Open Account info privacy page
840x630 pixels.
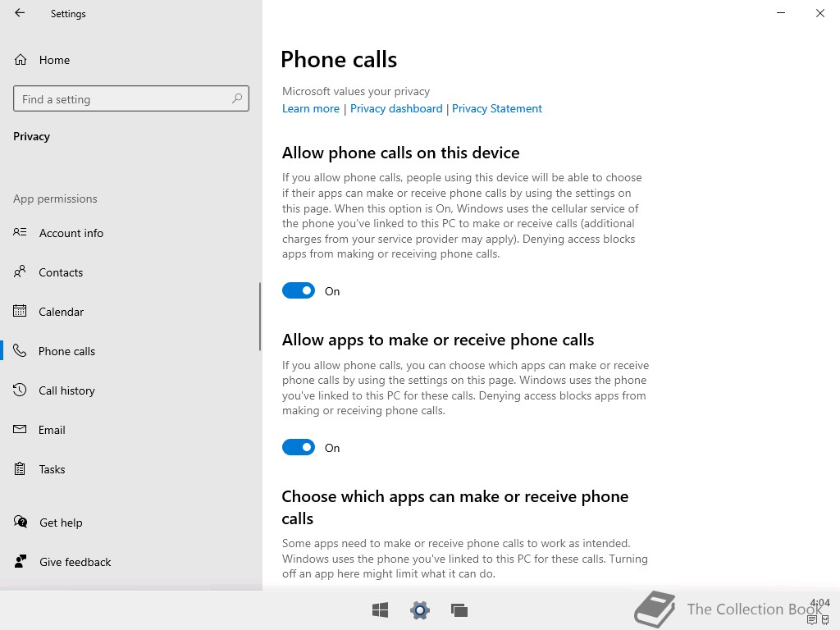point(131,232)
